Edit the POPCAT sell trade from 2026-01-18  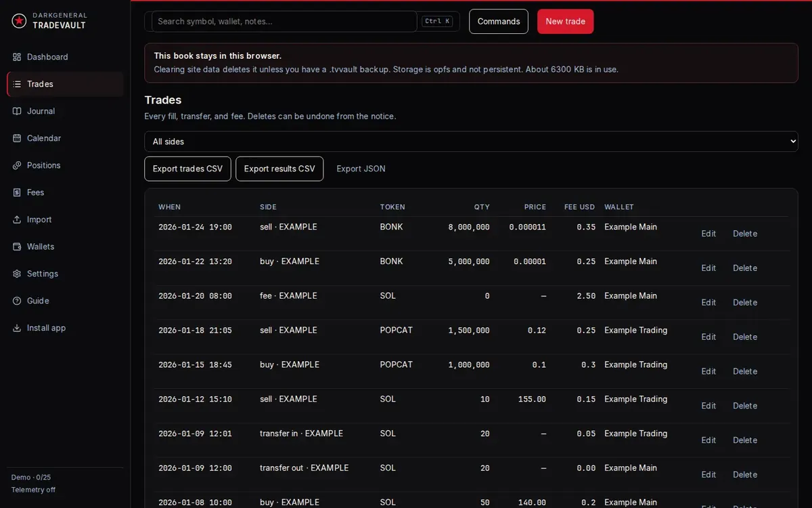click(708, 337)
